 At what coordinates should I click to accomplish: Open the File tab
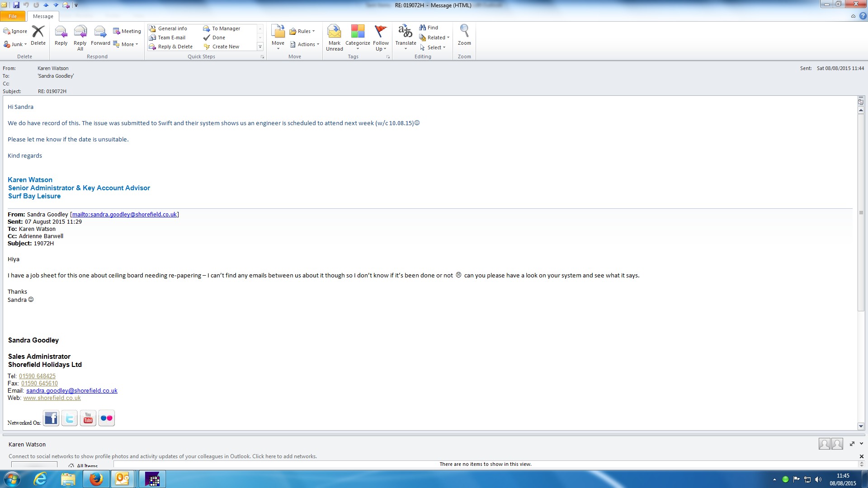pyautogui.click(x=13, y=16)
